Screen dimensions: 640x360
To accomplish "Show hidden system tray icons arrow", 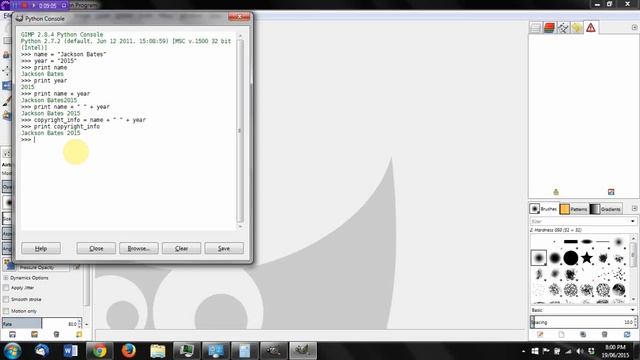I will click(523, 351).
